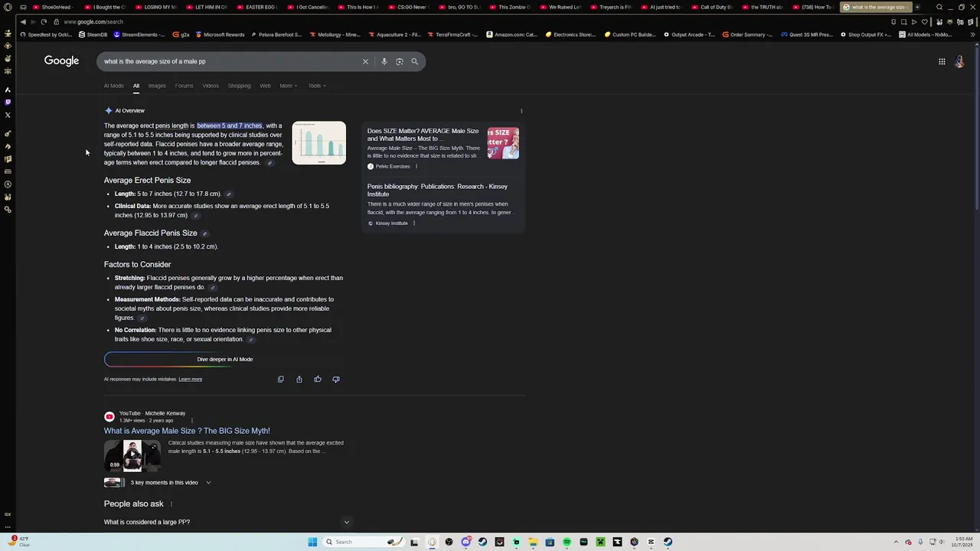The image size is (980, 551).
Task: Open Google Lens image search icon
Action: 400,61
